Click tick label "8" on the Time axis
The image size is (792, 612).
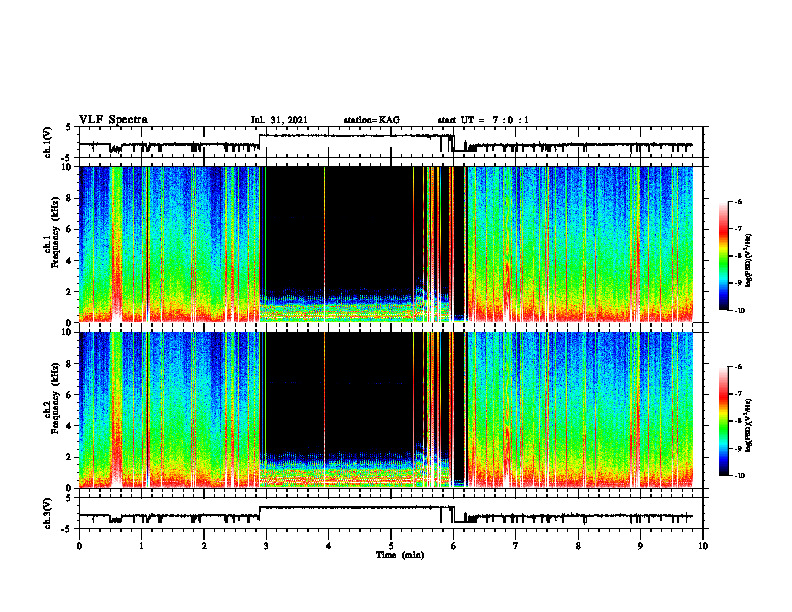[578, 546]
